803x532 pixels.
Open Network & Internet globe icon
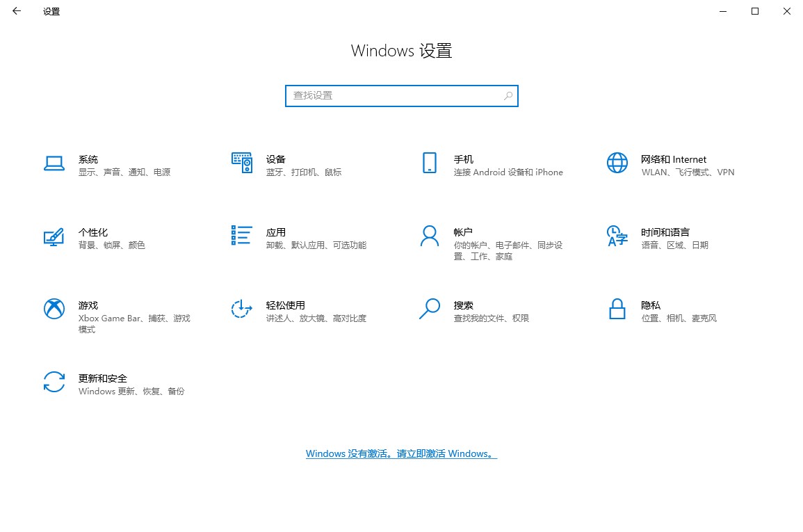pyautogui.click(x=617, y=163)
